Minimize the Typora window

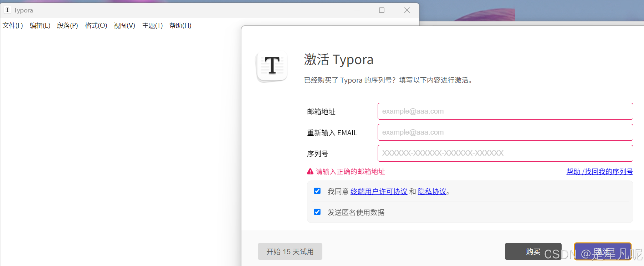click(x=357, y=10)
